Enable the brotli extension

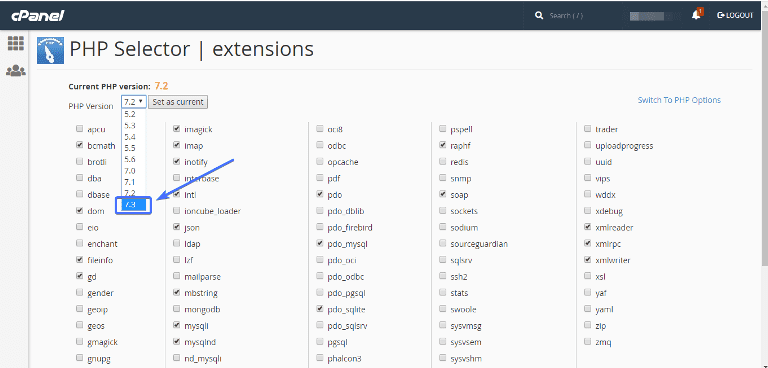tap(79, 161)
